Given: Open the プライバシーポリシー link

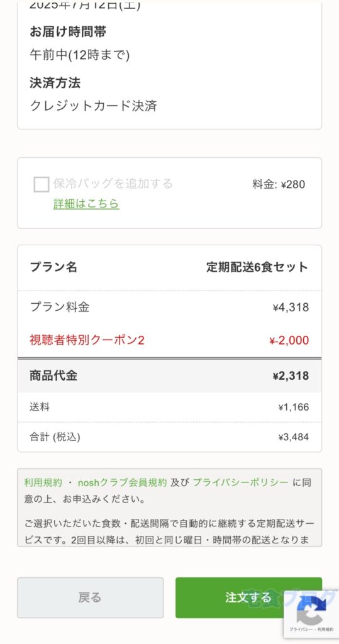Looking at the screenshot, I should (240, 482).
